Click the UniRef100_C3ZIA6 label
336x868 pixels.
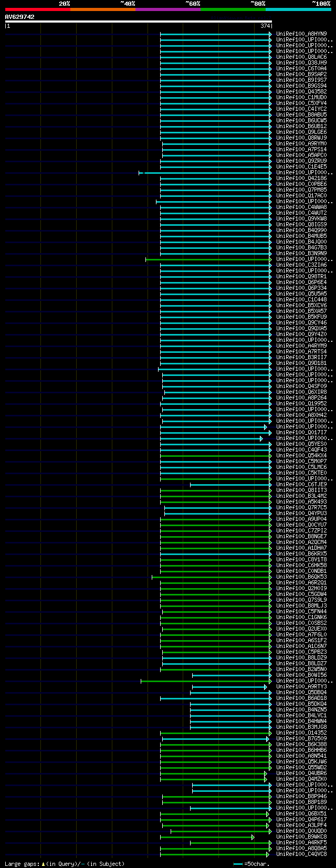pos(301,265)
